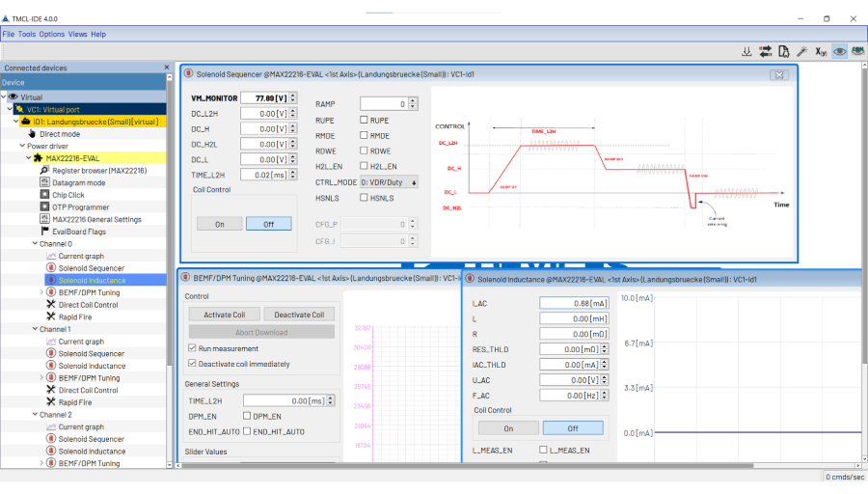Image resolution: width=868 pixels, height=494 pixels.
Task: Toggle the eye toolbar icon
Action: click(x=840, y=51)
